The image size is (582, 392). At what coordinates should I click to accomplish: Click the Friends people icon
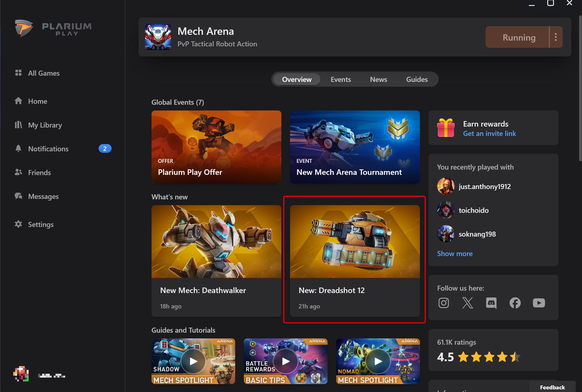[18, 172]
